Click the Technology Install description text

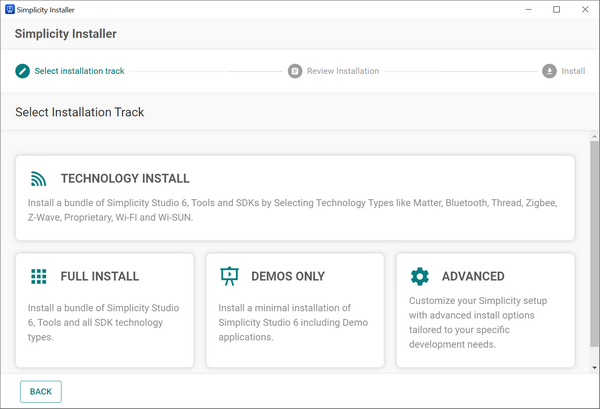click(292, 209)
